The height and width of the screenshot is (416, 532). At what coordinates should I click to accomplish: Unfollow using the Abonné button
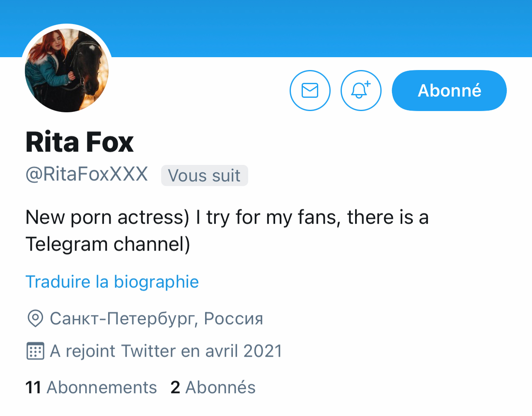point(449,90)
